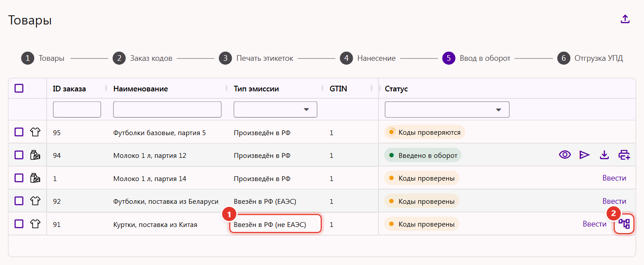Open the Тип эмиссии filter dropdown
Image resolution: width=644 pixels, height=265 pixels.
[276, 110]
